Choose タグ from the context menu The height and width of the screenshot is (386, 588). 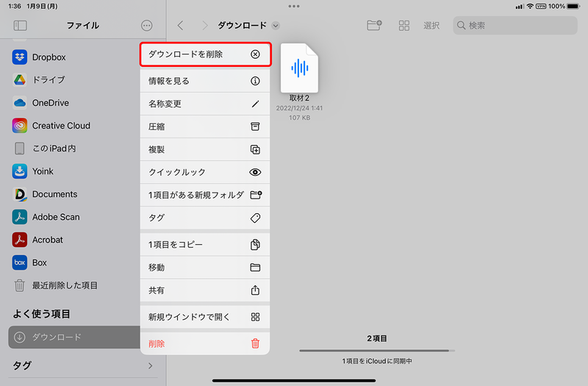(x=205, y=218)
